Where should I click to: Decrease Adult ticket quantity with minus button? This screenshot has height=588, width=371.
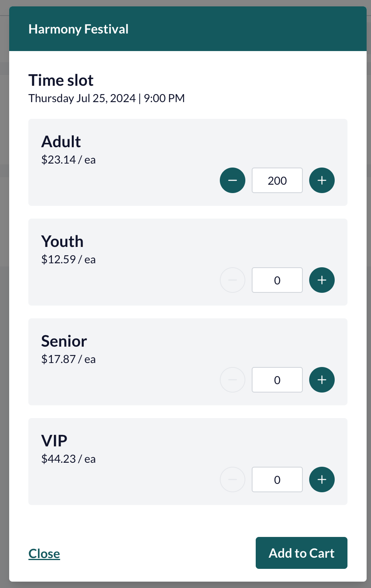click(x=233, y=180)
